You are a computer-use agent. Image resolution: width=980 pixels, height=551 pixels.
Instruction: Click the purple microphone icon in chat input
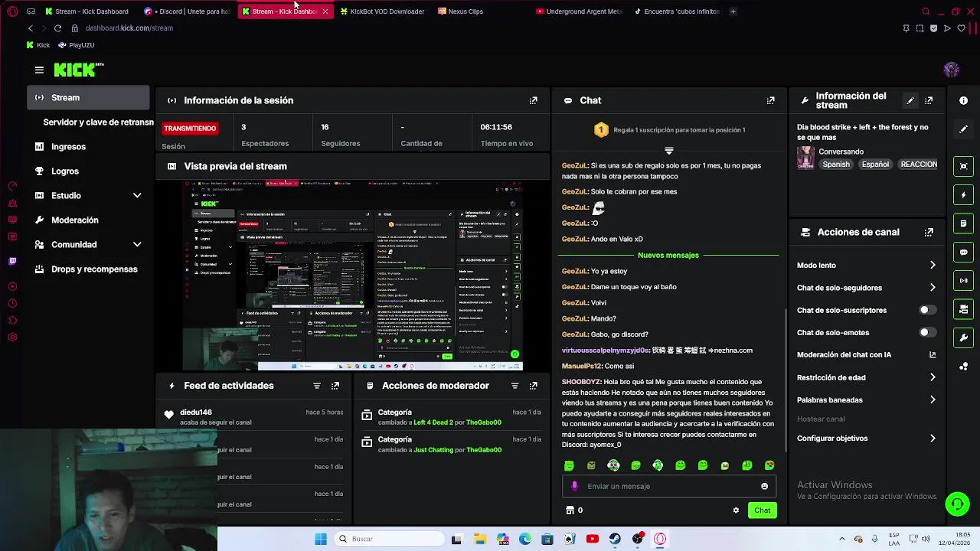click(x=575, y=486)
